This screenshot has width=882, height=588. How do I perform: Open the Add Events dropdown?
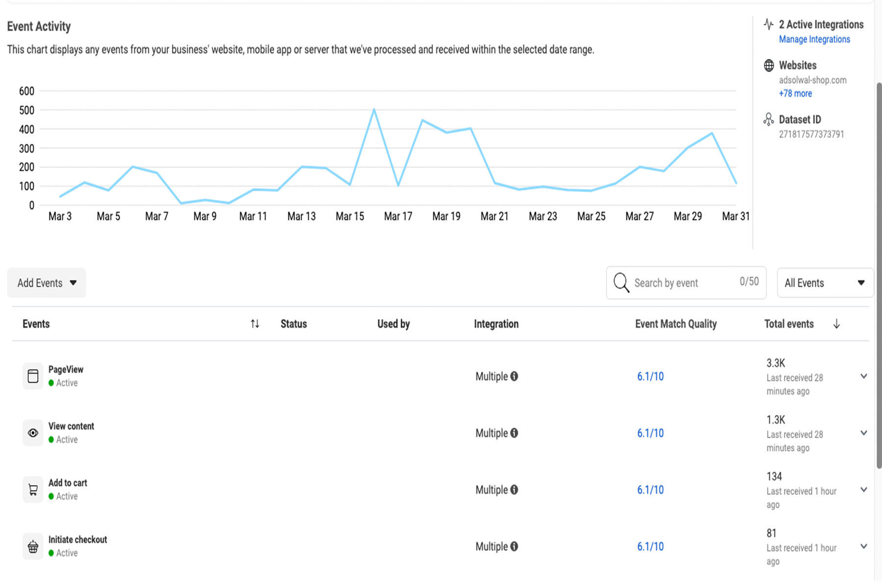click(47, 283)
